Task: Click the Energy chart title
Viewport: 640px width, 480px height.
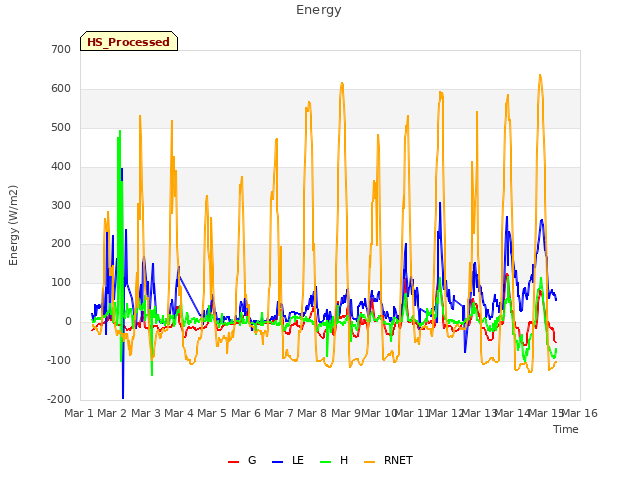Action: 318,10
